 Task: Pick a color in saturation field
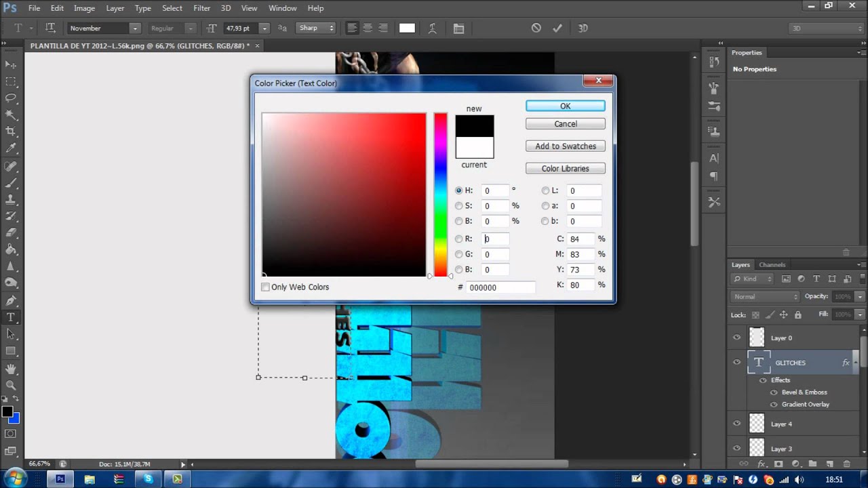click(344, 195)
